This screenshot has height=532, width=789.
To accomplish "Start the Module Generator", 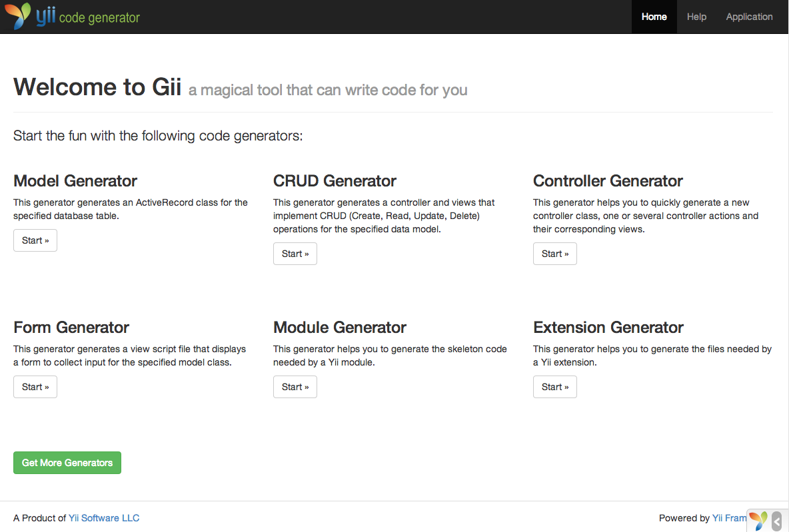I will pyautogui.click(x=295, y=387).
